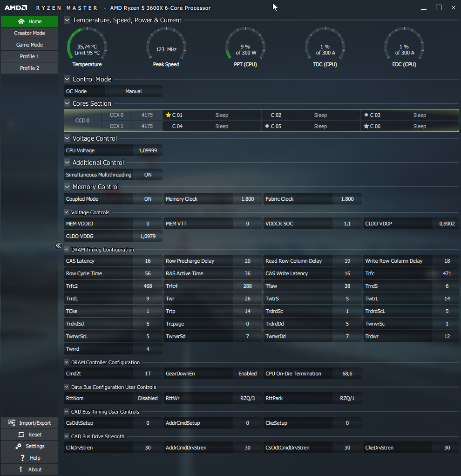The width and height of the screenshot is (461, 476).
Task: Click Memory Clock value 1.800
Action: [247, 199]
